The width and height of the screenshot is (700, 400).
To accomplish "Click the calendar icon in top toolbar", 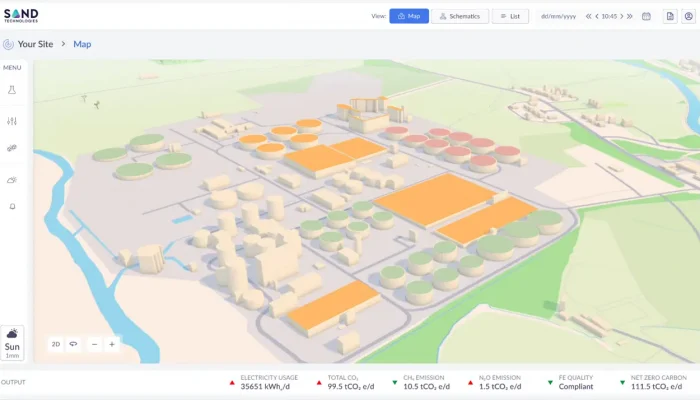I will 646,16.
